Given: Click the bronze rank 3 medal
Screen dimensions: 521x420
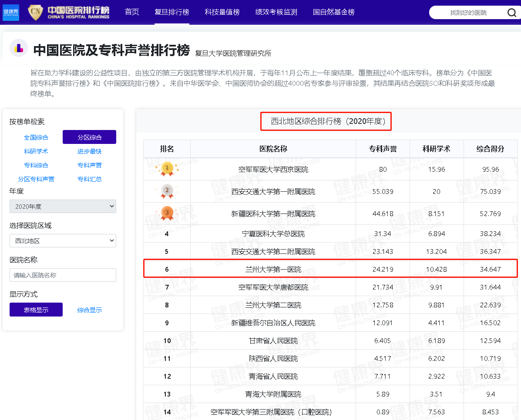Looking at the screenshot, I should pos(167,213).
